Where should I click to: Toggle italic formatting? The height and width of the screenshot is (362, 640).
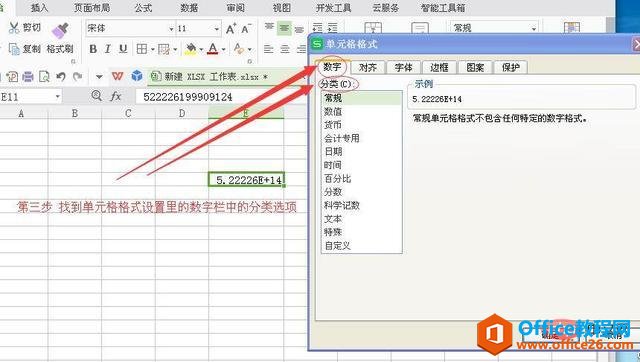[x=108, y=49]
